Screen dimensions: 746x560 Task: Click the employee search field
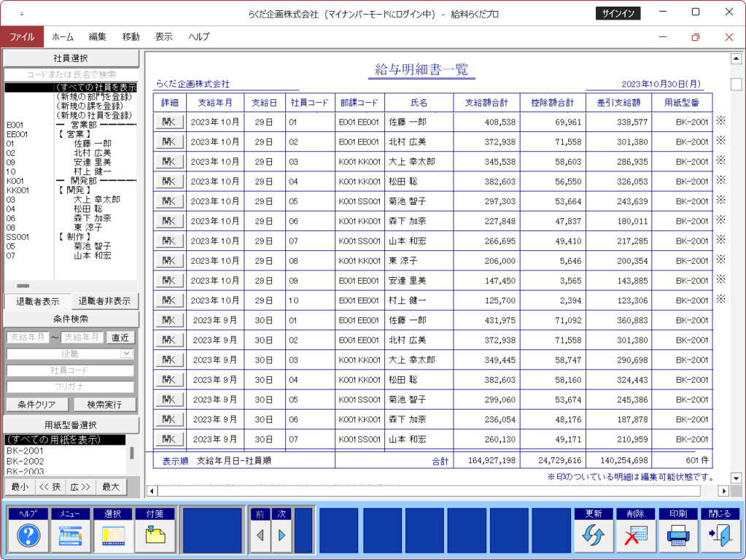point(71,74)
